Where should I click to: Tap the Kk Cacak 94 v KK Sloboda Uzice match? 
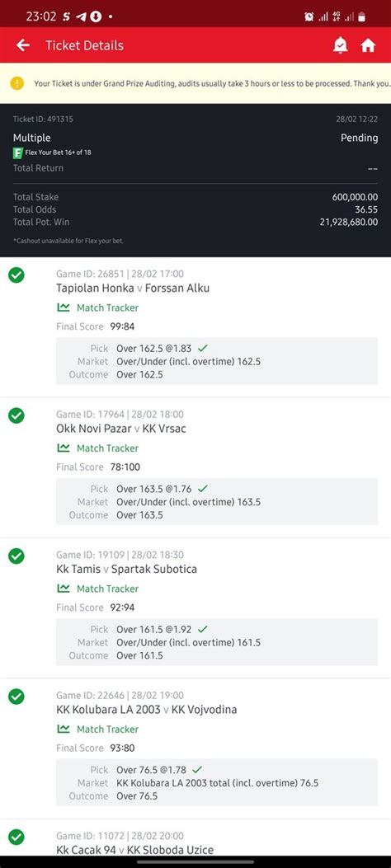tap(134, 850)
